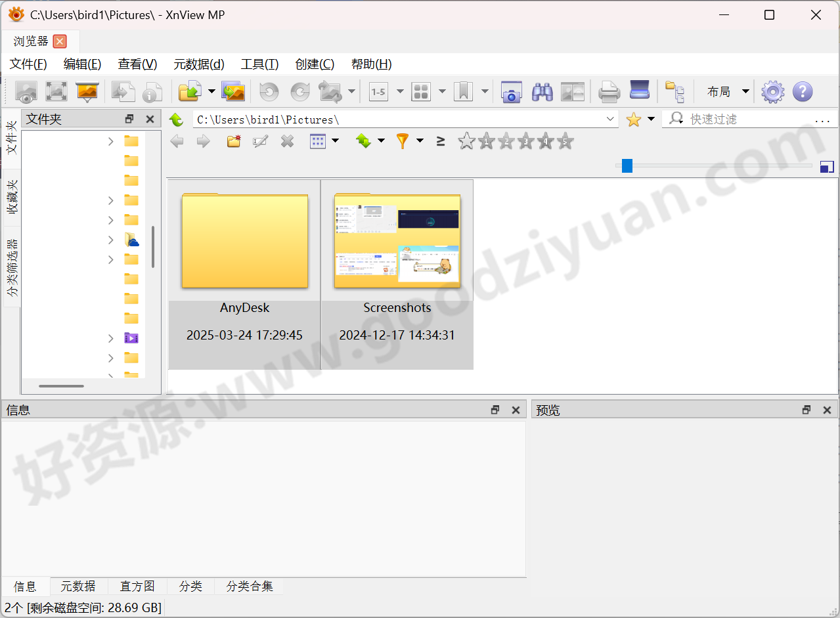Click the compare images icon
Screen dimensions: 840x618
[x=573, y=92]
